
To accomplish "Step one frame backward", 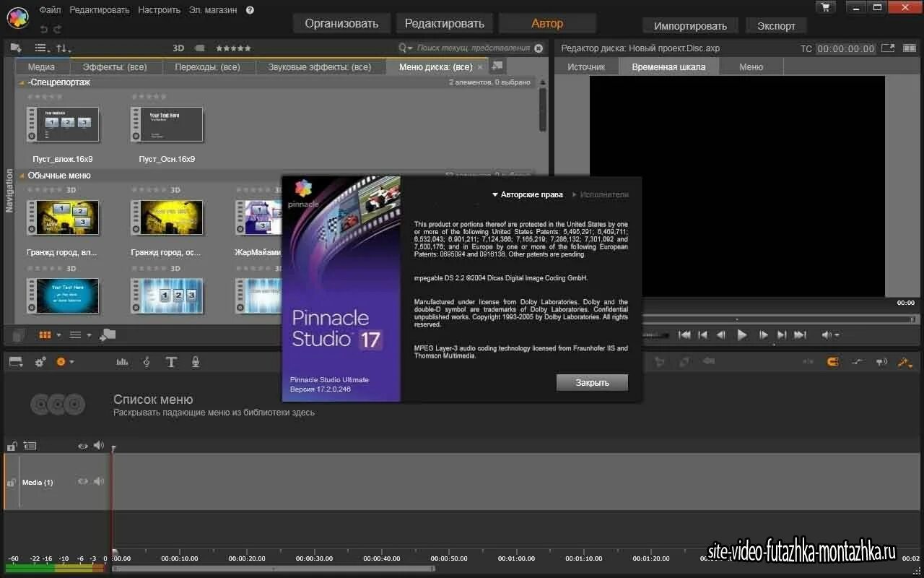I will (x=720, y=335).
